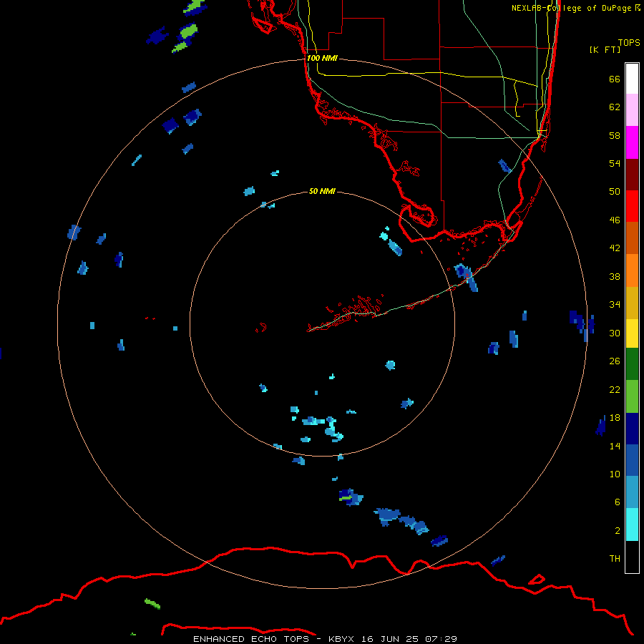Click the legend value '2'

(618, 531)
